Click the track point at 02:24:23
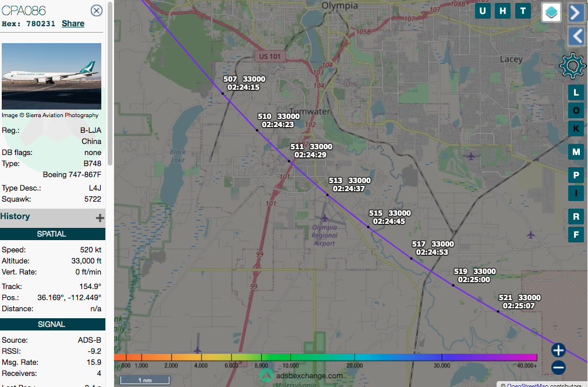 257,130
